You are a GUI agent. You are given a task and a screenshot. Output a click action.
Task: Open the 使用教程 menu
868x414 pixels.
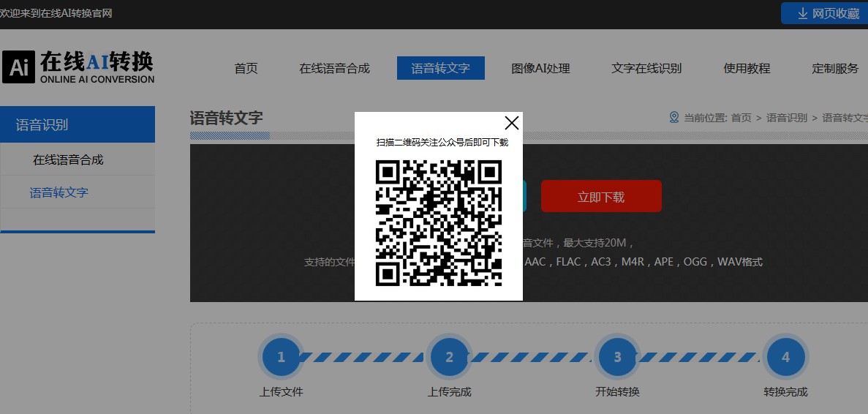[x=747, y=69]
